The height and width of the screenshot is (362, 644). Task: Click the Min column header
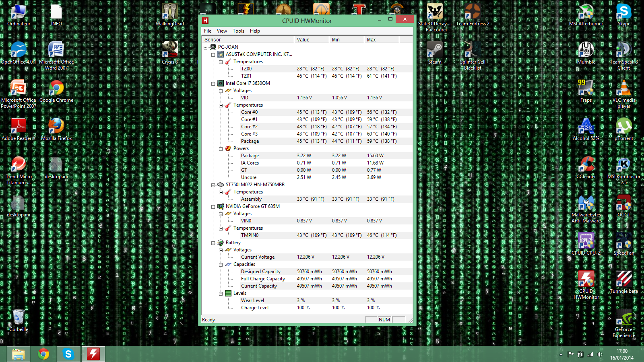(347, 39)
